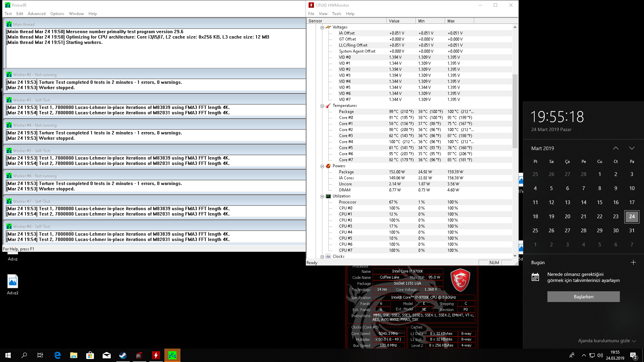The height and width of the screenshot is (362, 644).
Task: Select March 15 in the calendar
Action: point(599,202)
